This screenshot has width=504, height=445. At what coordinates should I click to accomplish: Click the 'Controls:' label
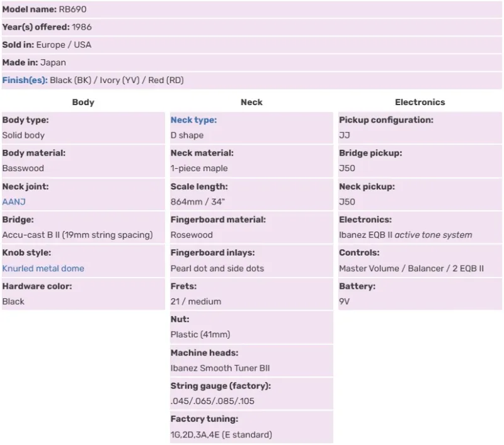point(359,252)
